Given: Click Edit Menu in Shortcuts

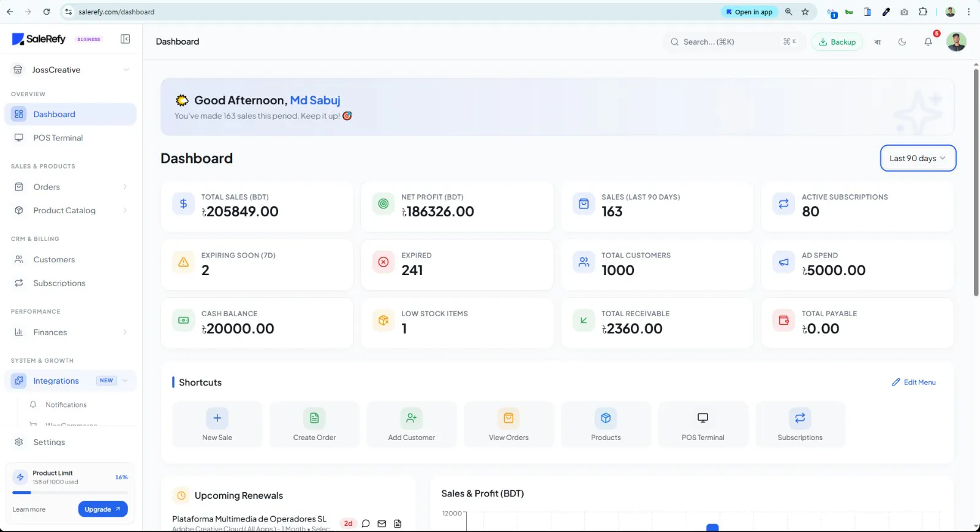Looking at the screenshot, I should click(x=913, y=382).
